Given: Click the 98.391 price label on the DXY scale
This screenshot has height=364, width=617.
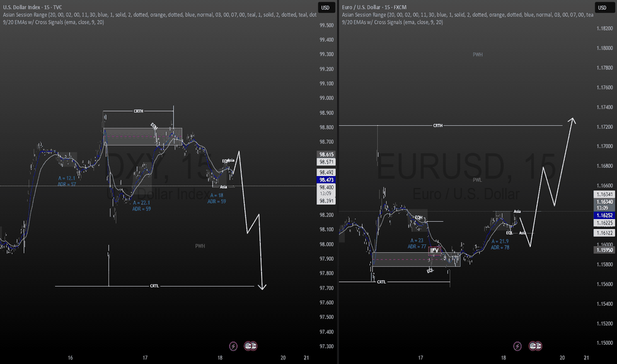Looking at the screenshot, I should click(326, 201).
